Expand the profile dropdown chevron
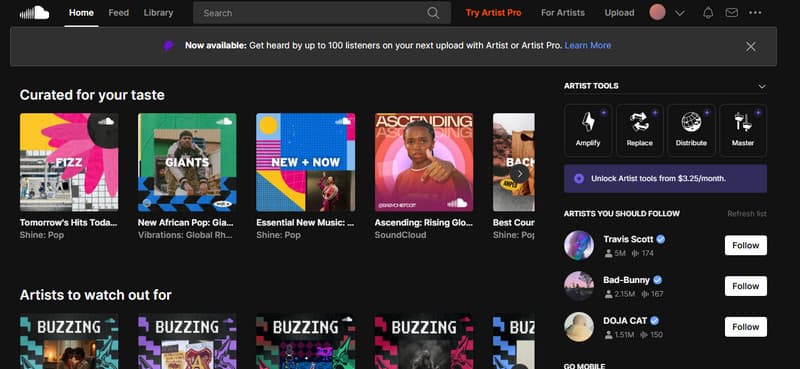The image size is (800, 369). 679,13
